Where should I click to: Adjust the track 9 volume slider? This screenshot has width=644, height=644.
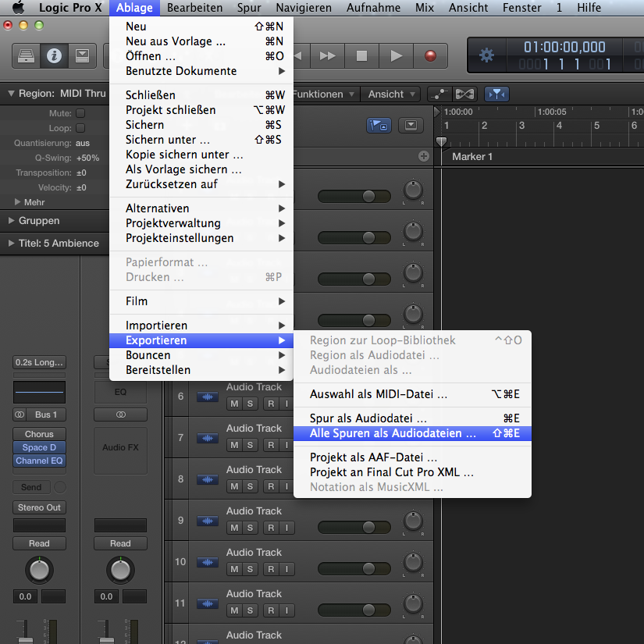(x=354, y=527)
